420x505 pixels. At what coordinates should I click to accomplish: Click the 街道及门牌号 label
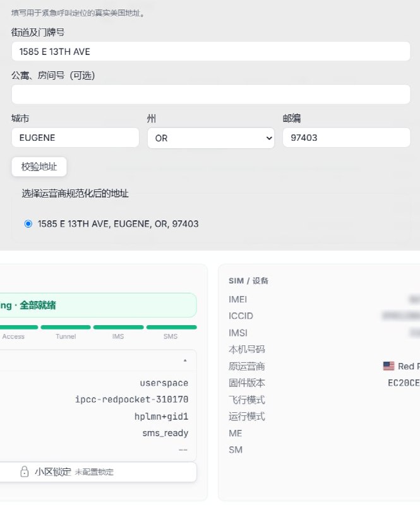[38, 32]
